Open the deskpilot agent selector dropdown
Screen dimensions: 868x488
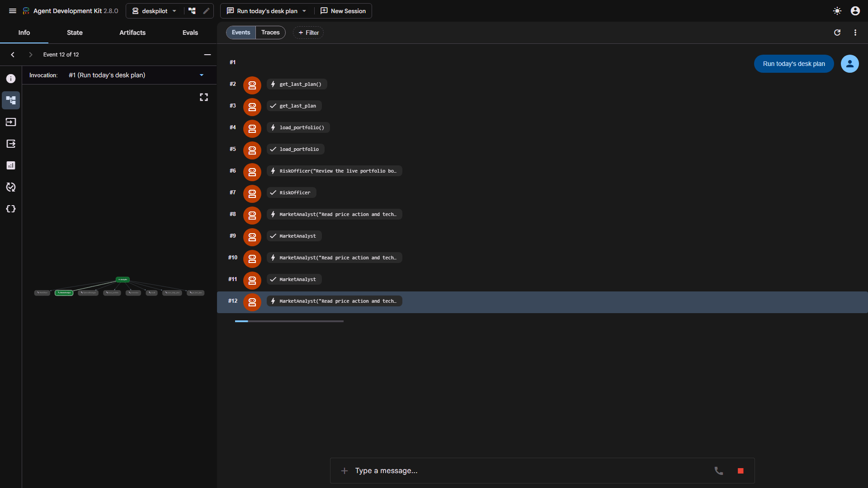pos(155,11)
